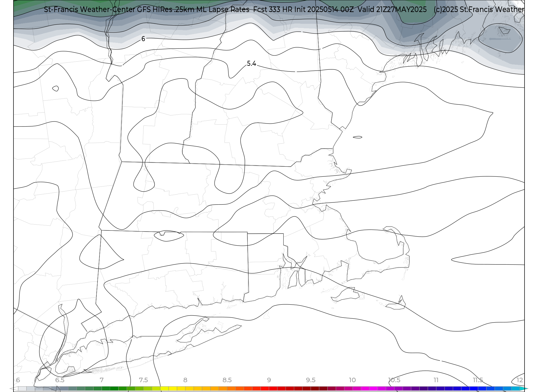The width and height of the screenshot is (538, 392).
Task: Click the colorbar tick label 8
Action: tap(185, 380)
